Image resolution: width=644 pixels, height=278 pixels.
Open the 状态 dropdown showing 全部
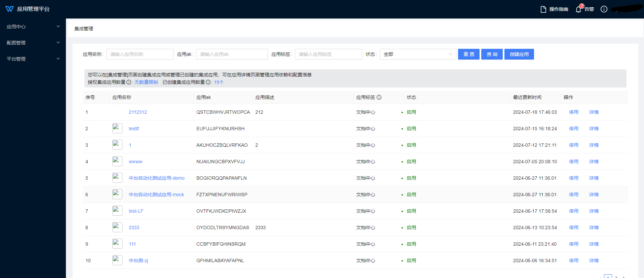pos(418,54)
